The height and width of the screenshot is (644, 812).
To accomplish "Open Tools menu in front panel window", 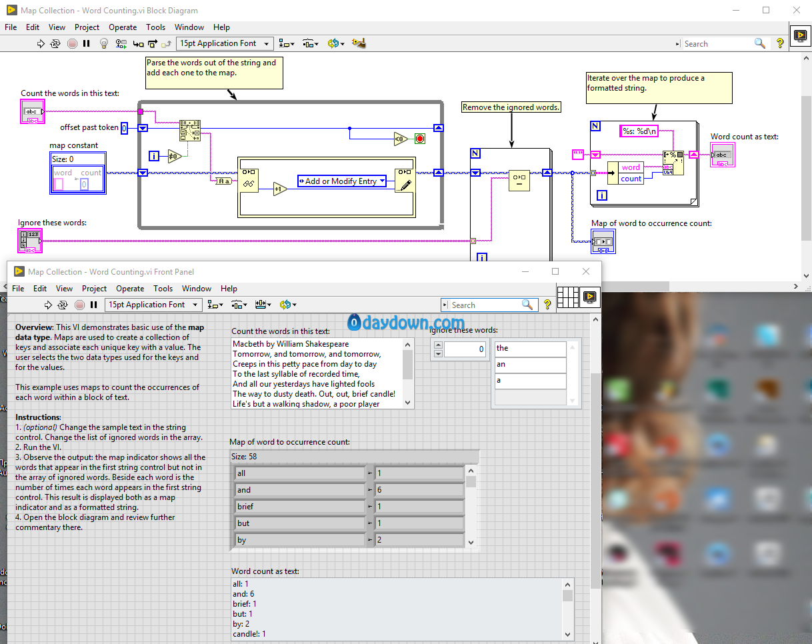I will [163, 289].
